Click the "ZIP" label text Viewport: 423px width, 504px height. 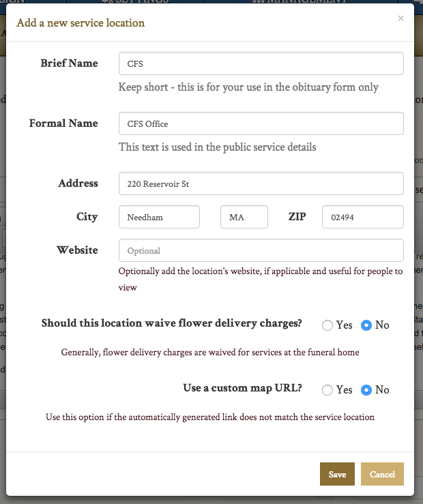coord(297,218)
